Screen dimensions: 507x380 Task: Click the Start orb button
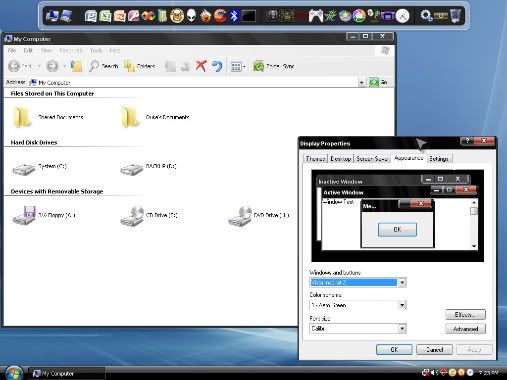point(13,373)
